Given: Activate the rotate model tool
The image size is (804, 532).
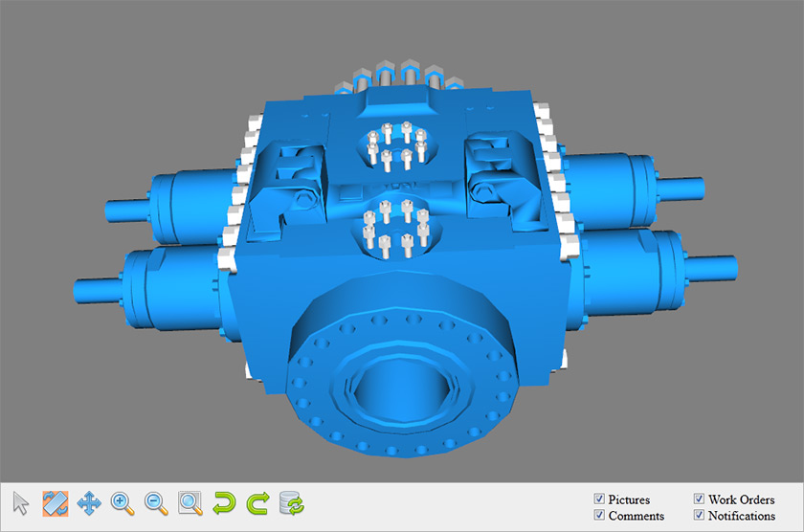Looking at the screenshot, I should click(56, 503).
